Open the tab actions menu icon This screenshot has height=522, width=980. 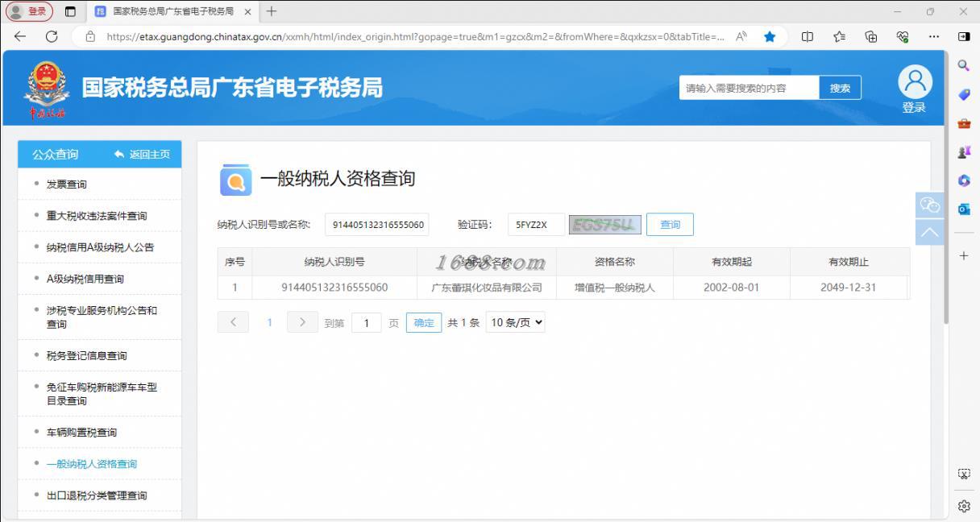70,11
